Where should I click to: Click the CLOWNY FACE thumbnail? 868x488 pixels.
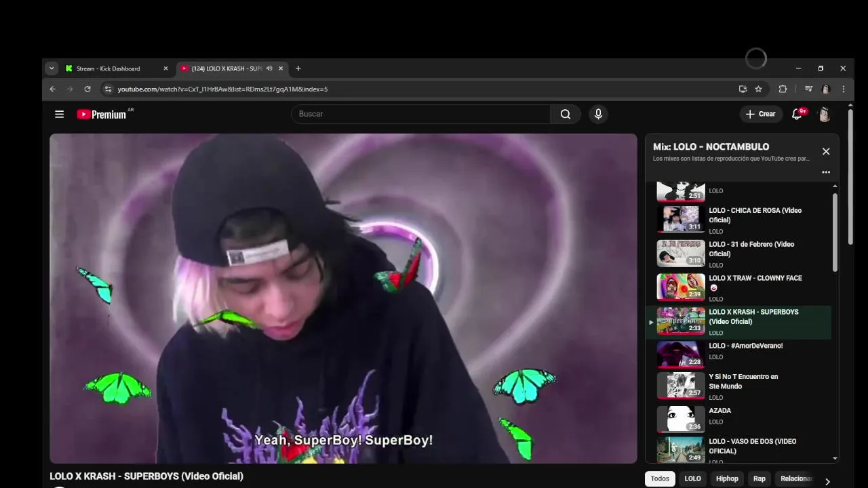(x=681, y=287)
